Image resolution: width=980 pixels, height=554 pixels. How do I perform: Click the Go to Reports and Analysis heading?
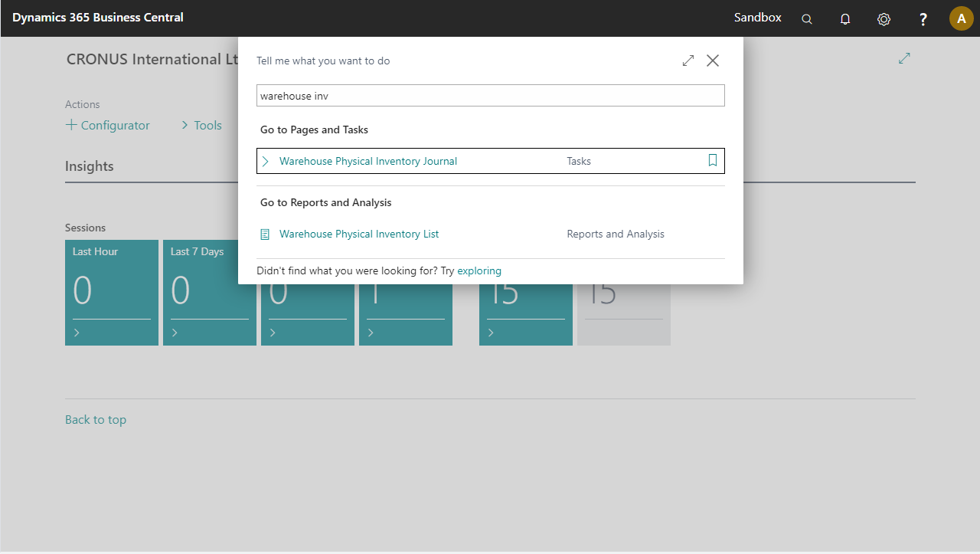coord(326,202)
